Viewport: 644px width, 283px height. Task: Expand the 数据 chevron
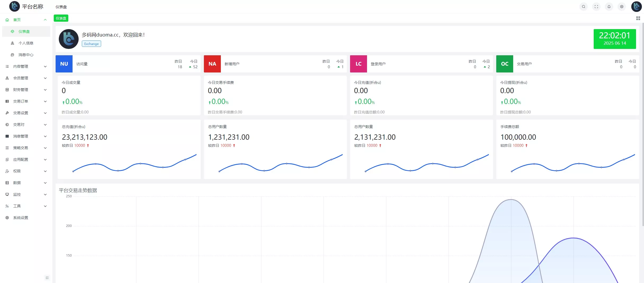pyautogui.click(x=45, y=183)
